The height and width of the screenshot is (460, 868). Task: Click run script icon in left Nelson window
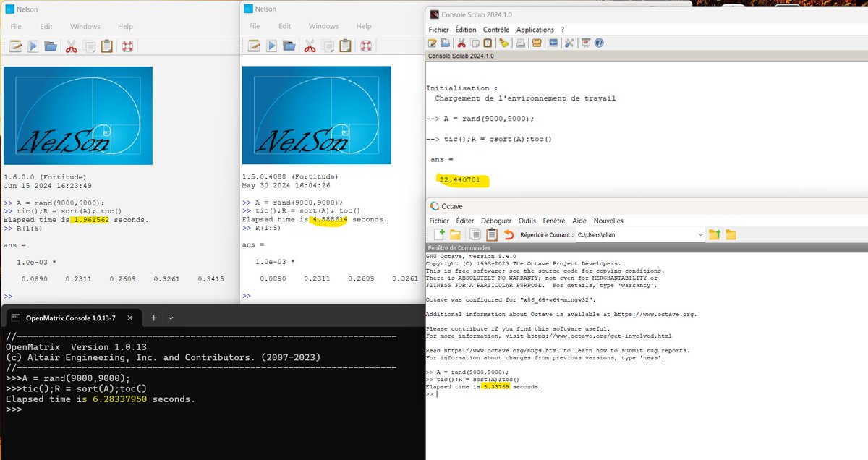point(33,46)
